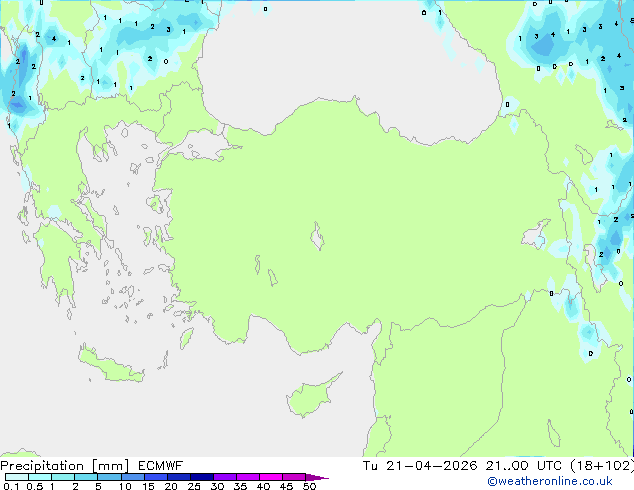The image size is (634, 490).
Task: Click the legend value '0.1'
Action: click(x=11, y=486)
